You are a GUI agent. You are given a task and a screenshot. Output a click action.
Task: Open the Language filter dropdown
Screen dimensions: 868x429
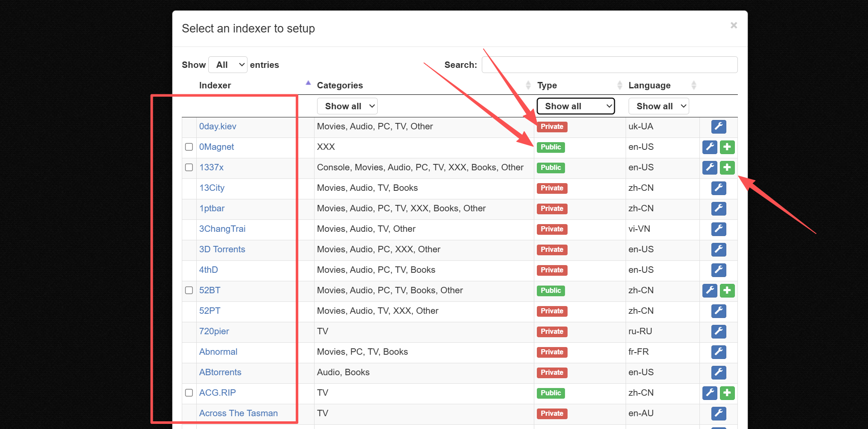658,106
